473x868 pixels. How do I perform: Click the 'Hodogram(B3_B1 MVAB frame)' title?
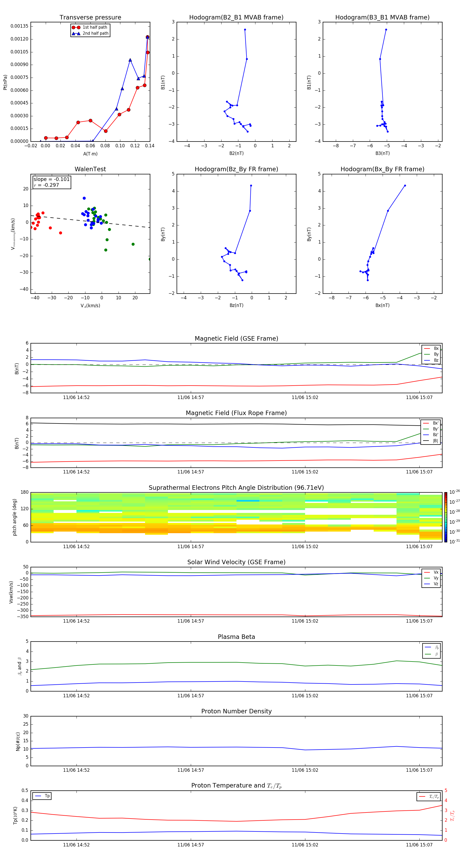coord(382,17)
